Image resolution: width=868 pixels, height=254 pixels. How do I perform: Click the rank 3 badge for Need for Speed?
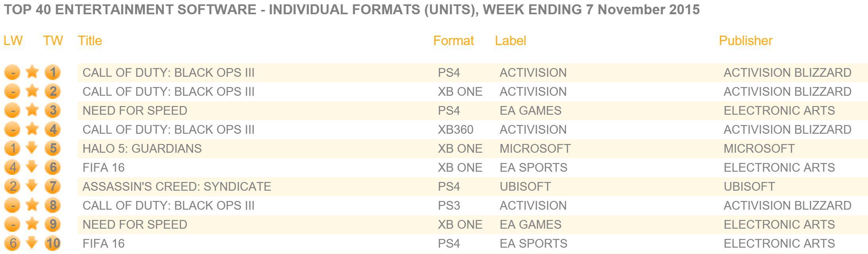(x=53, y=110)
